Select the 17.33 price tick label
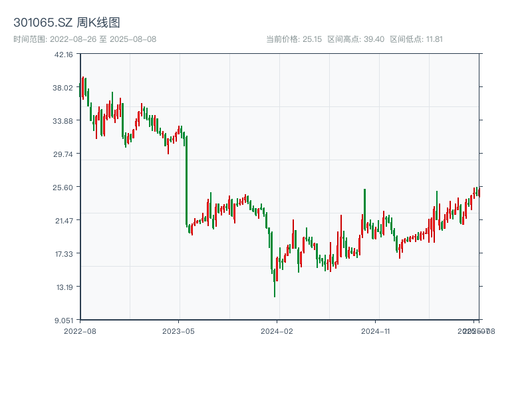This screenshot has width=532, height=399. 65,254
